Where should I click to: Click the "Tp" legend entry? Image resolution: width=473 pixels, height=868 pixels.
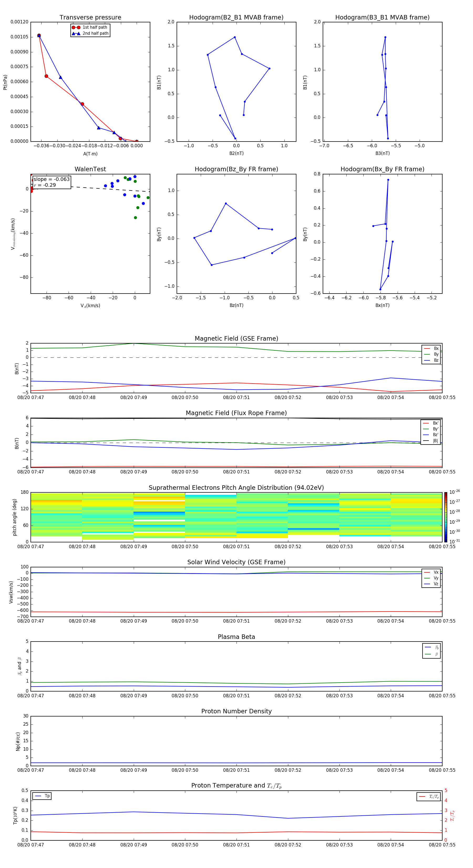[42, 796]
